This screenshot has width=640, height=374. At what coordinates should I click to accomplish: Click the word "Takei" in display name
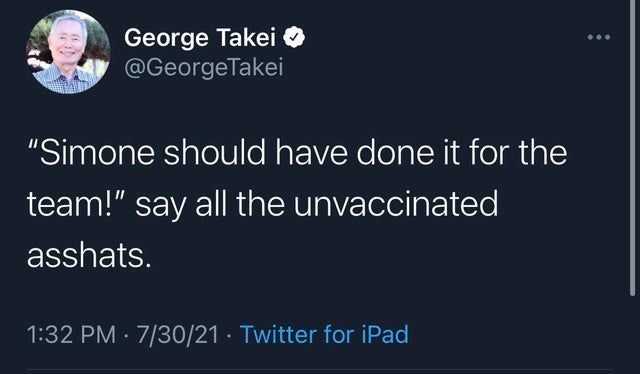(246, 38)
